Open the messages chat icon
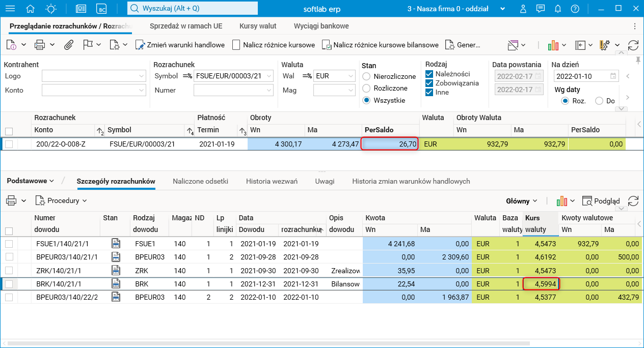This screenshot has height=348, width=644. pyautogui.click(x=541, y=9)
